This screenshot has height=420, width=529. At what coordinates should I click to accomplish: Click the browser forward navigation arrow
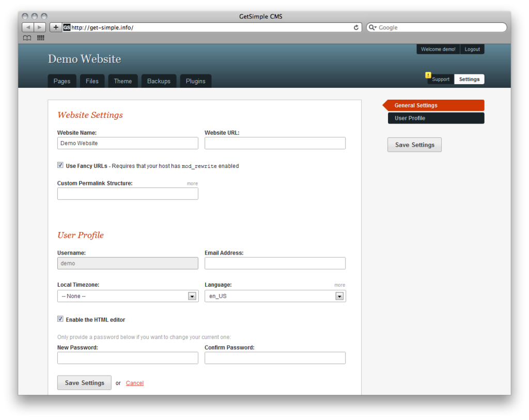(39, 27)
